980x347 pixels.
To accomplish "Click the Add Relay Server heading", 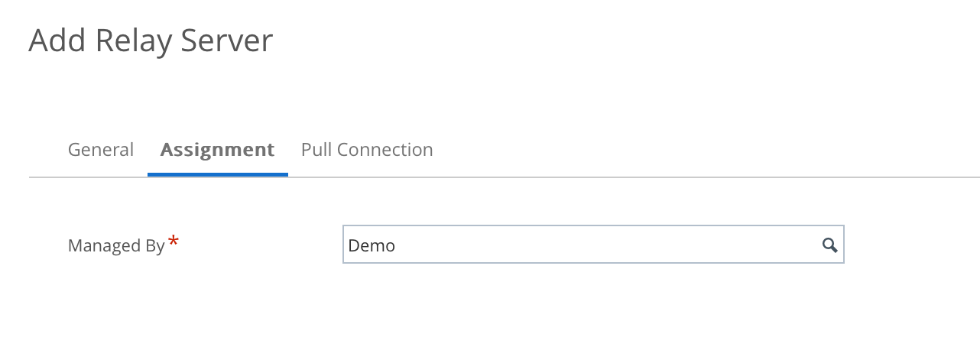I will click(151, 41).
